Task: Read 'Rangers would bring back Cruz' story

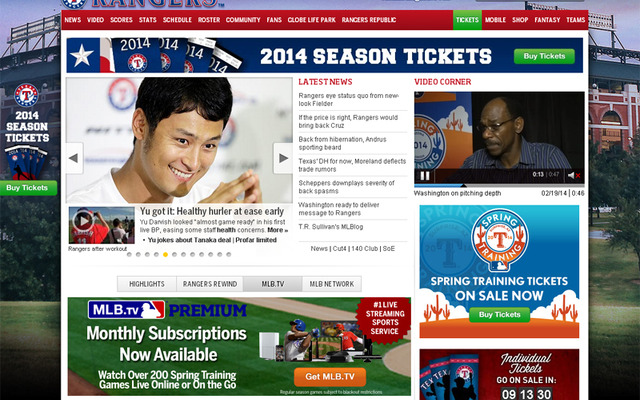Action: point(348,122)
